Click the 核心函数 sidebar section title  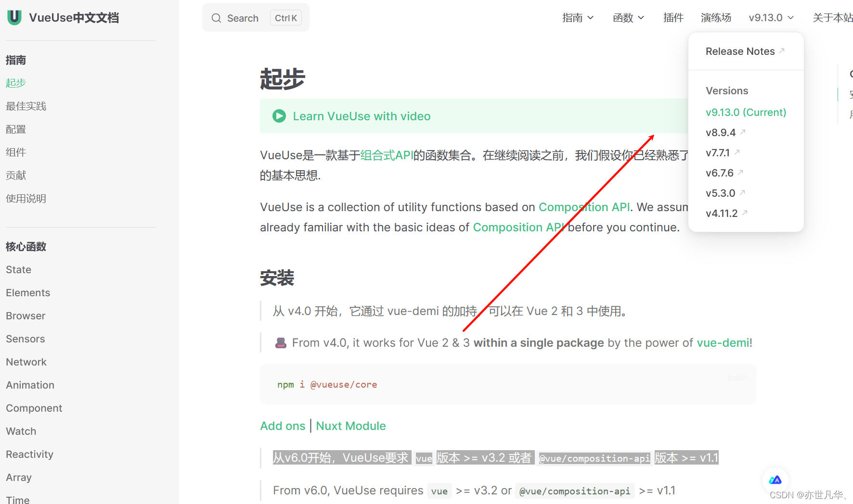[x=26, y=246]
